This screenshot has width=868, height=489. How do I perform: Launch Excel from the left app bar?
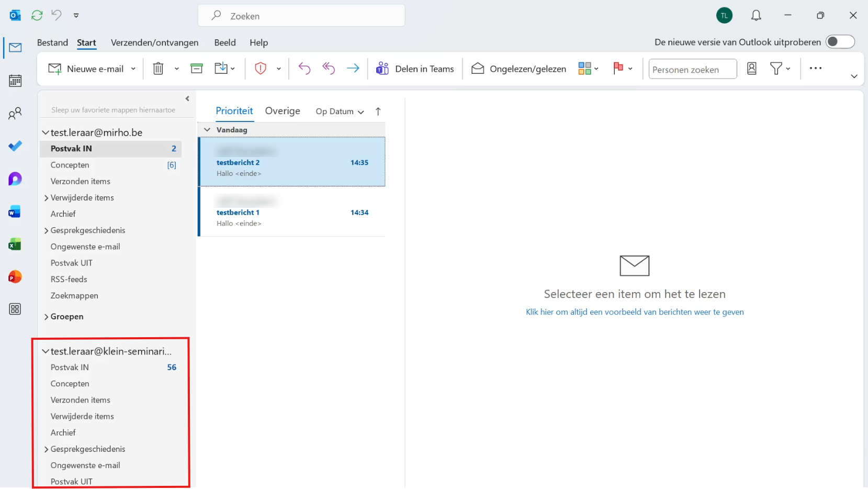point(15,244)
